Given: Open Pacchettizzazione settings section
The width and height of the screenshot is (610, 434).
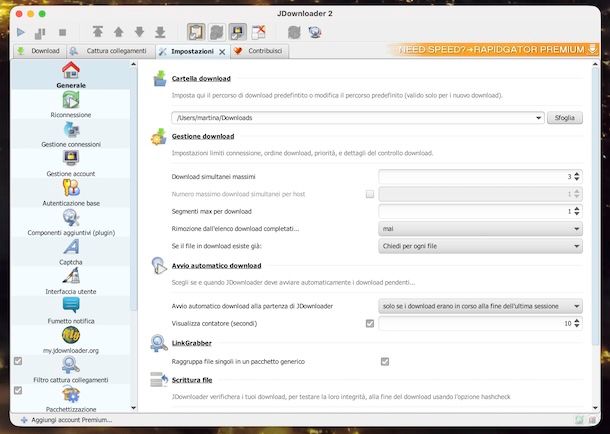Looking at the screenshot, I should (x=71, y=399).
